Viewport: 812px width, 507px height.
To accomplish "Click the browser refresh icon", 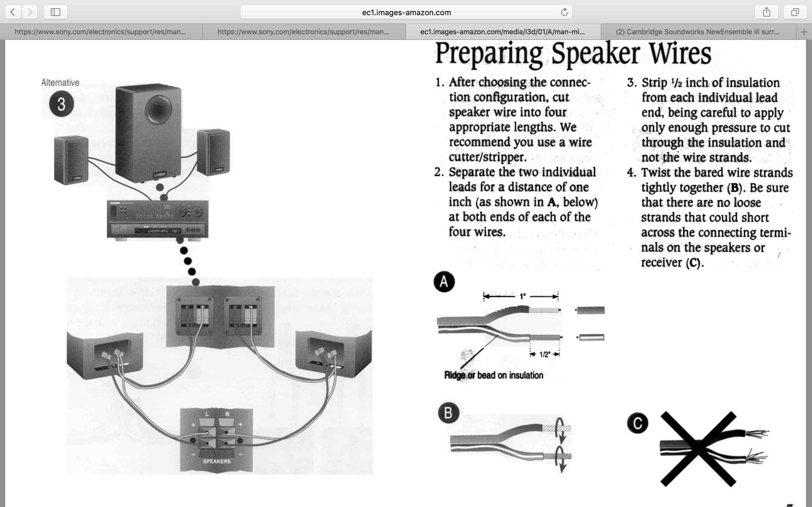I will [x=565, y=12].
